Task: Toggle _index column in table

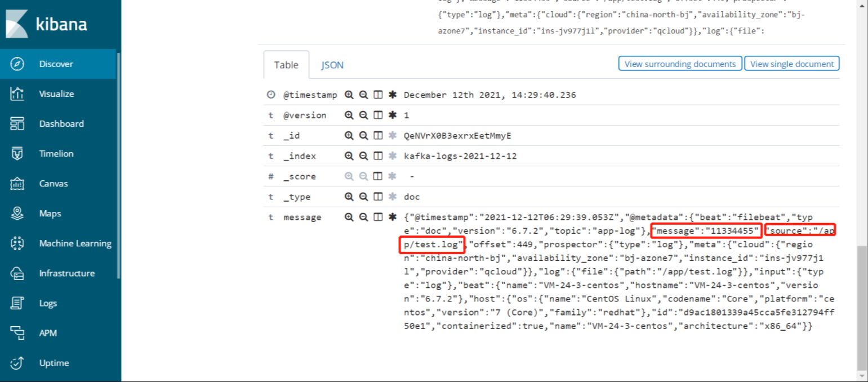Action: tap(378, 156)
